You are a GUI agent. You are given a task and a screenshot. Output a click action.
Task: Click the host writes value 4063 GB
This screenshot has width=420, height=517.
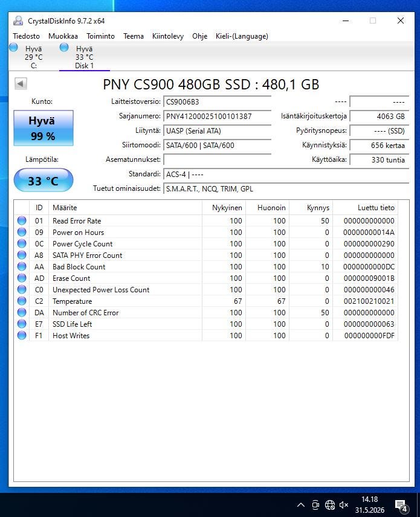tap(379, 117)
